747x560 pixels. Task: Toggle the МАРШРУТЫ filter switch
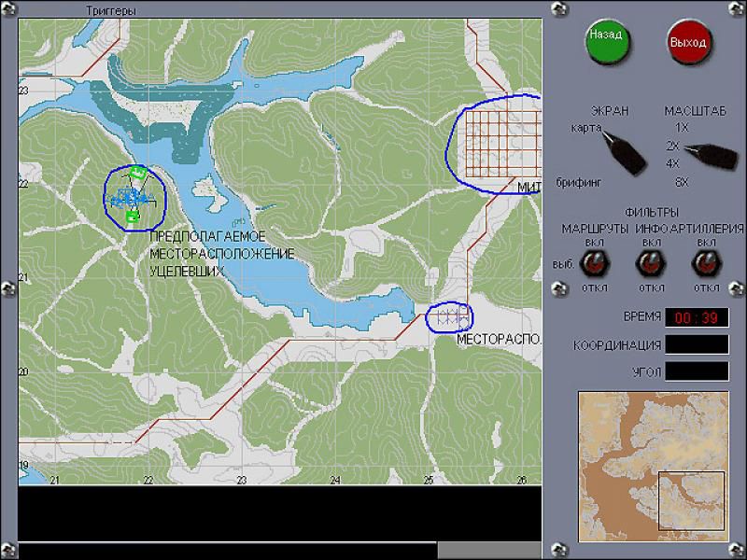(589, 264)
